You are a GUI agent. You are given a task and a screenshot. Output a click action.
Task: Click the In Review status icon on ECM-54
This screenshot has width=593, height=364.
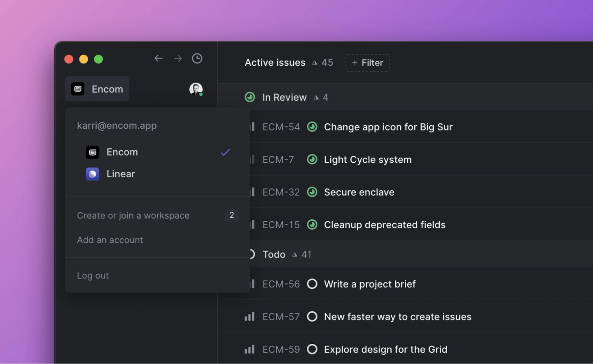click(x=312, y=127)
